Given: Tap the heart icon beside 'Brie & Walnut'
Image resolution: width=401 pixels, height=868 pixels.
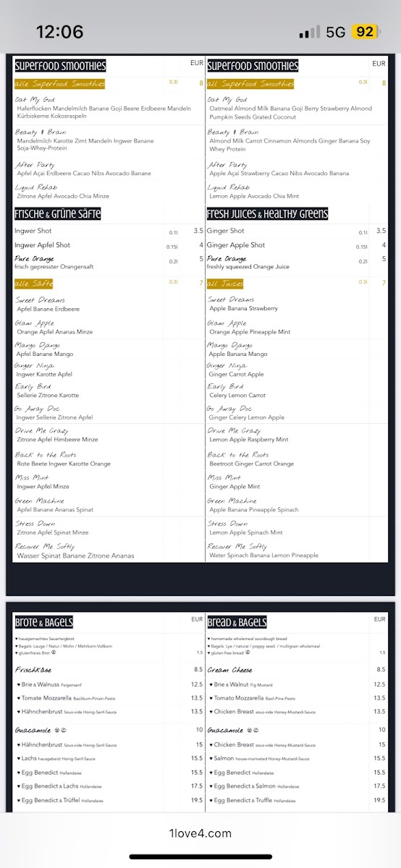Looking at the screenshot, I should coord(210,684).
